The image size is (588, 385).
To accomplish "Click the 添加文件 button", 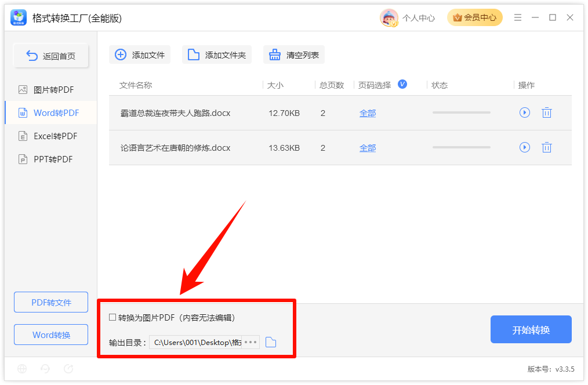I will [x=140, y=55].
